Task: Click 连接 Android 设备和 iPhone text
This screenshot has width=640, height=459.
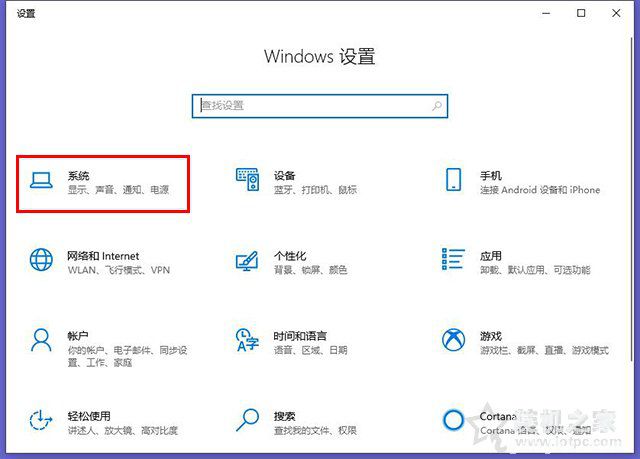Action: pyautogui.click(x=540, y=190)
